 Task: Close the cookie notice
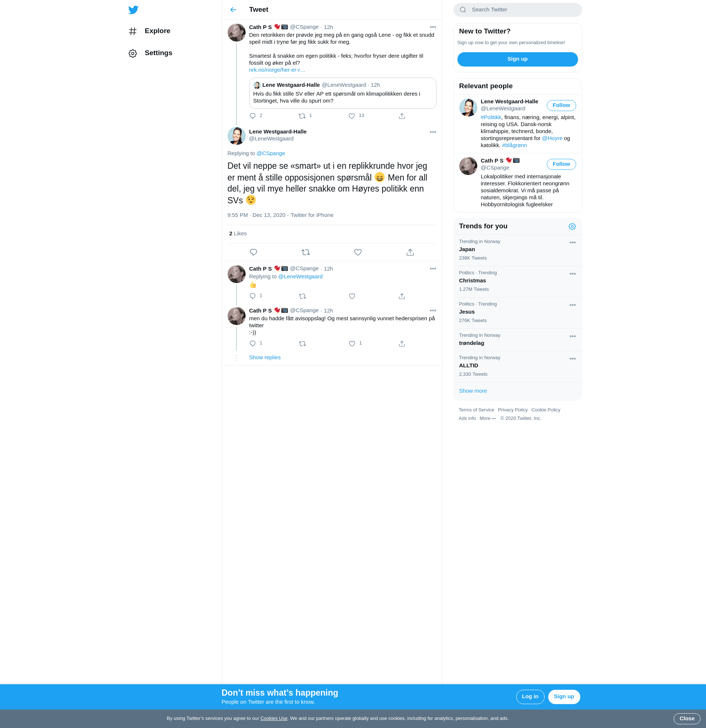[x=687, y=719]
